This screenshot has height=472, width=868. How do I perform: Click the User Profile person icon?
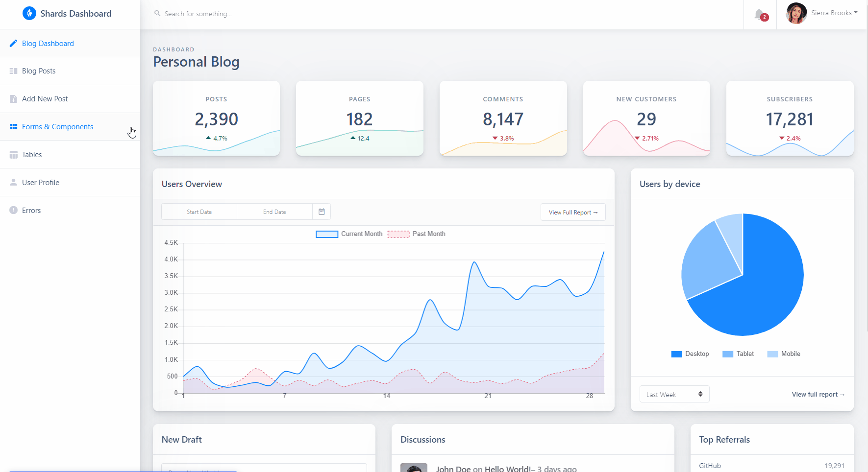(13, 182)
